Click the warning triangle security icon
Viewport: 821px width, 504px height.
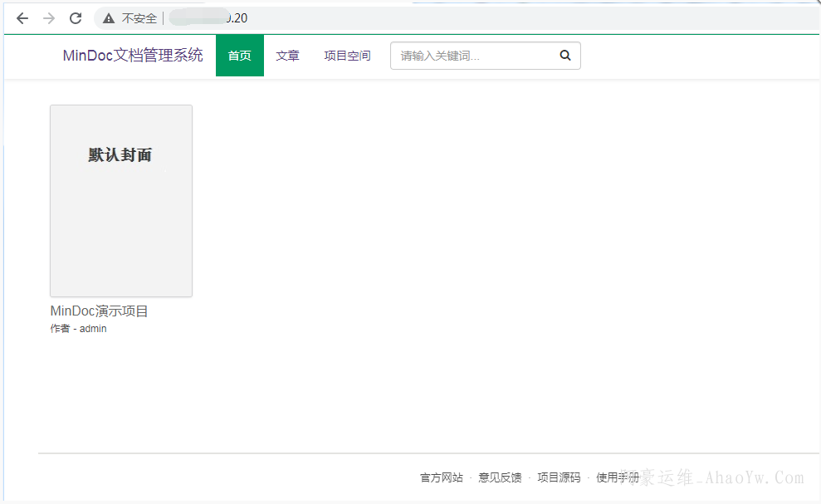coord(109,18)
